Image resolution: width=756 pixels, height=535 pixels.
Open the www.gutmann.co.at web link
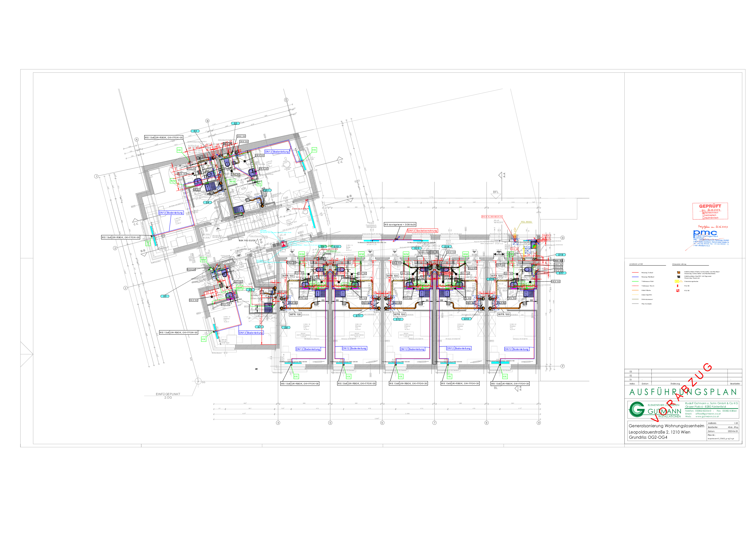pyautogui.click(x=707, y=417)
